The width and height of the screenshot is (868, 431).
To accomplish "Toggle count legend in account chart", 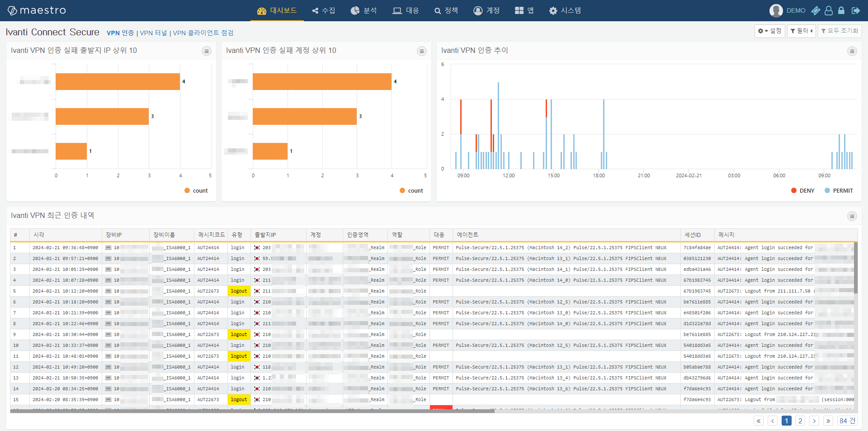I will point(411,191).
